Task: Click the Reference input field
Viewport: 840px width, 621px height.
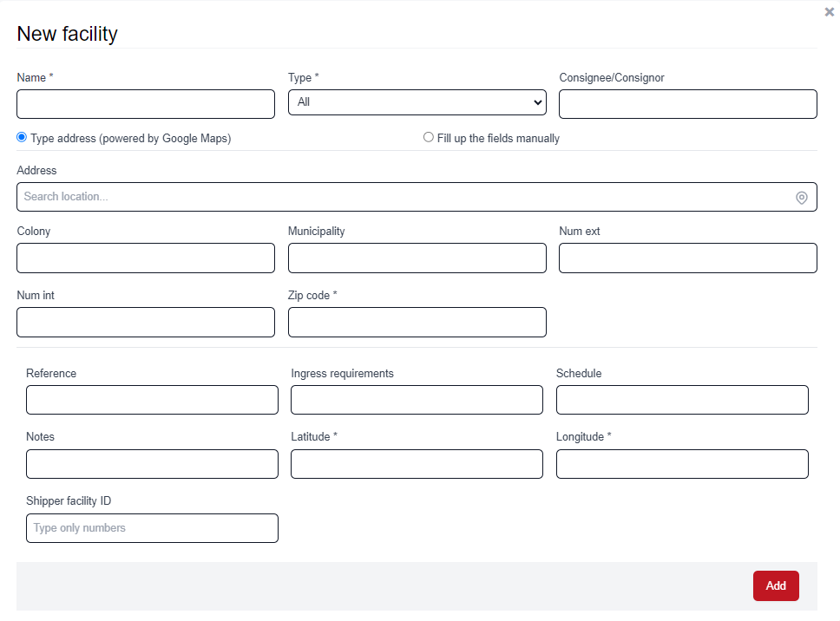Action: 152,400
